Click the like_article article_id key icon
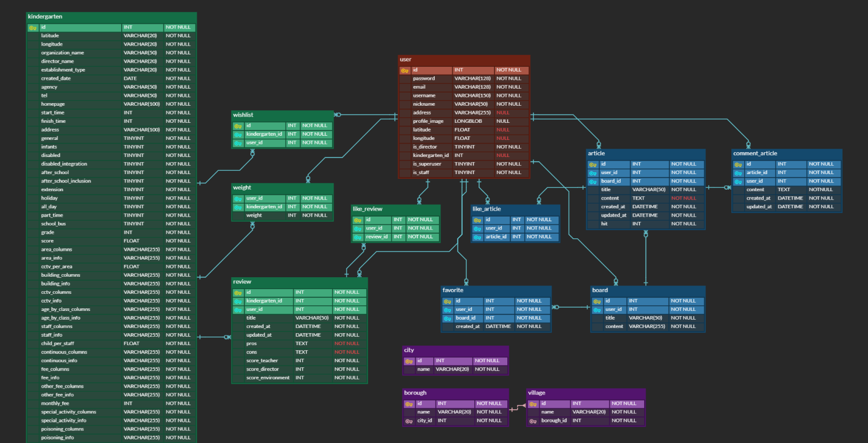Viewport: 868px width, 443px height. pyautogui.click(x=477, y=237)
